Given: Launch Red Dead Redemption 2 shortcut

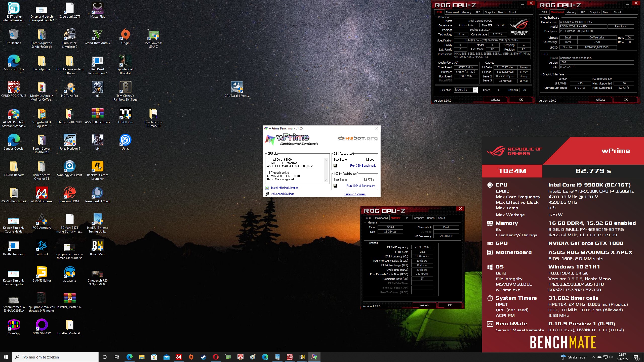Looking at the screenshot, I should pos(97,65).
